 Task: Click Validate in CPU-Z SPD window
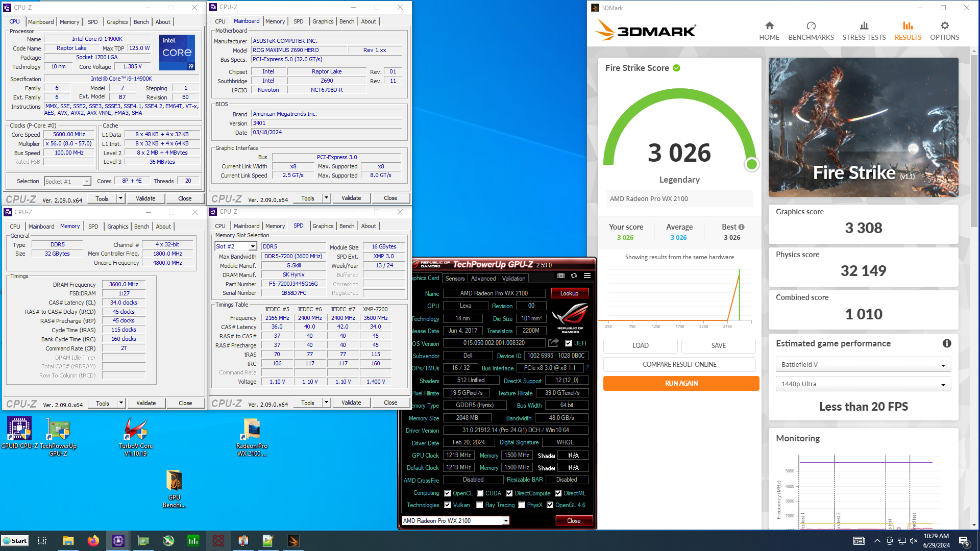click(x=351, y=403)
